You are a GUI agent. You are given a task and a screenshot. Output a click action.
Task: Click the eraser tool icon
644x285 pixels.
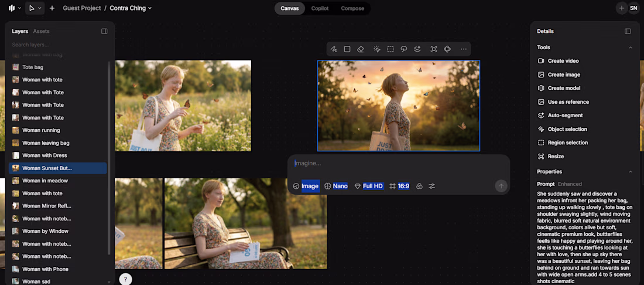click(361, 49)
